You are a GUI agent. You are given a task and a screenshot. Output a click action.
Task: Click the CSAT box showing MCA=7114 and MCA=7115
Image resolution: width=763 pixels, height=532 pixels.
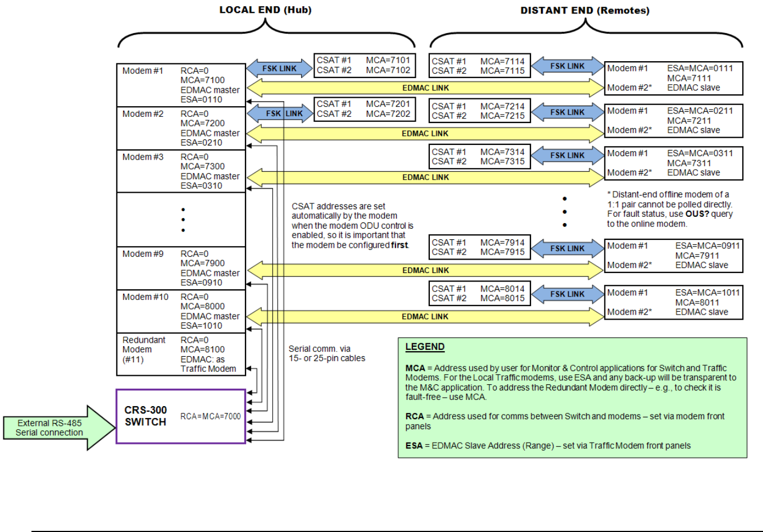(479, 66)
